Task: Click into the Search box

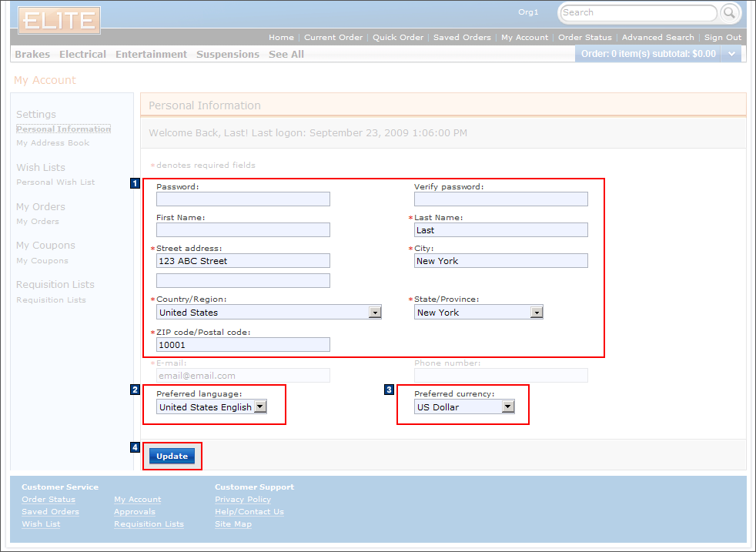Action: [x=639, y=12]
